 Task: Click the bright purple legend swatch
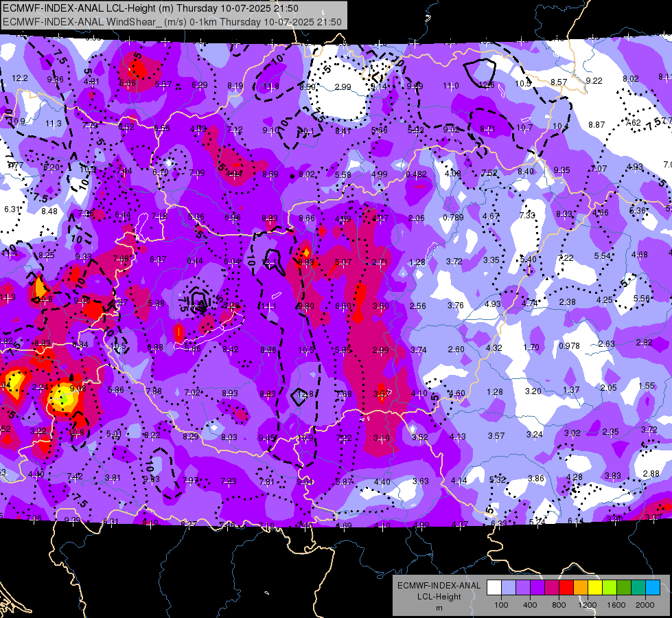pyautogui.click(x=537, y=588)
